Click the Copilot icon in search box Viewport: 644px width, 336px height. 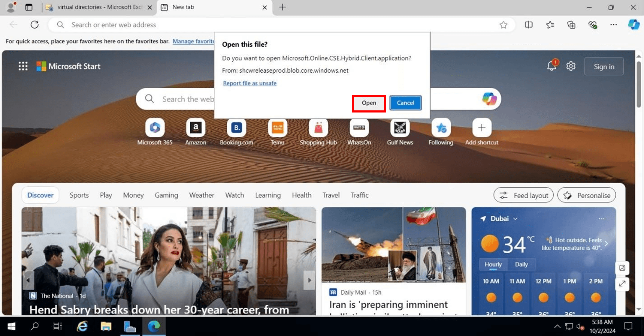pos(489,99)
